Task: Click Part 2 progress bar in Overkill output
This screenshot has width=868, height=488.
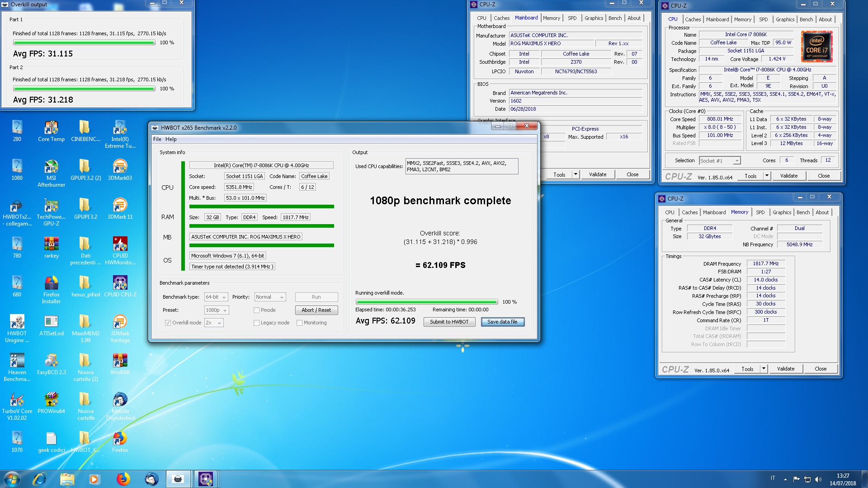Action: click(84, 89)
